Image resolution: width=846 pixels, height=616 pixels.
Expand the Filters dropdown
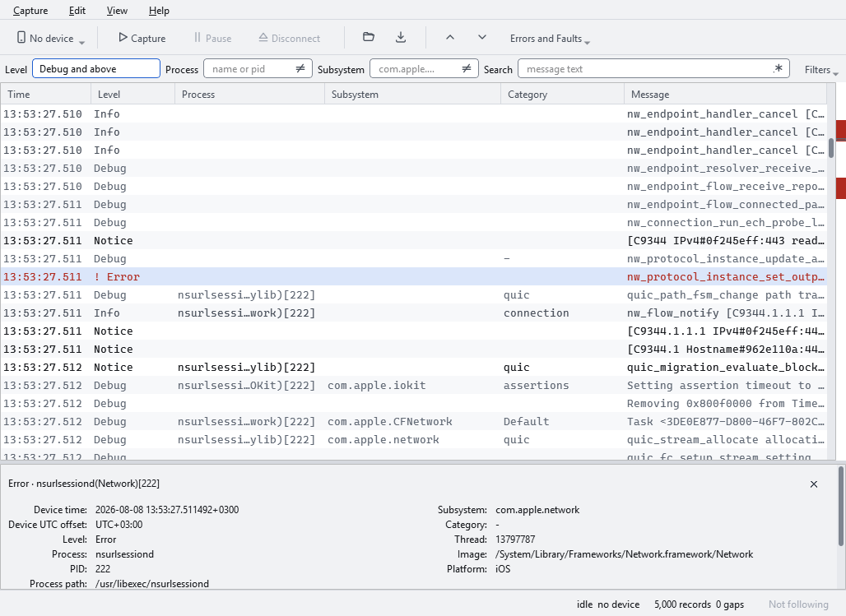pos(821,70)
